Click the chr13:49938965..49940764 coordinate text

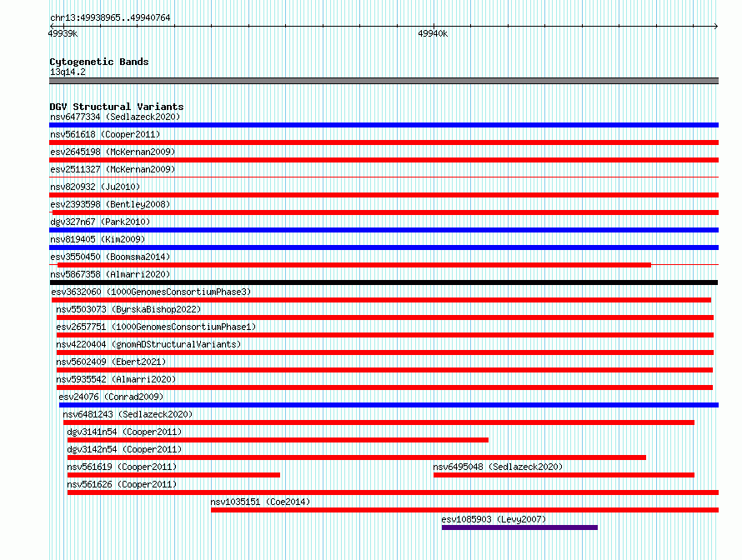click(110, 18)
